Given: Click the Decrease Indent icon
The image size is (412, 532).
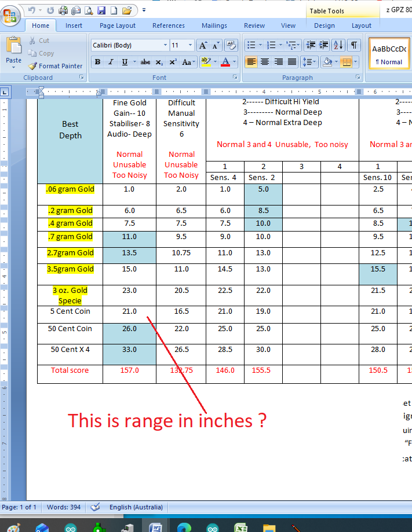Looking at the screenshot, I should point(311,45).
